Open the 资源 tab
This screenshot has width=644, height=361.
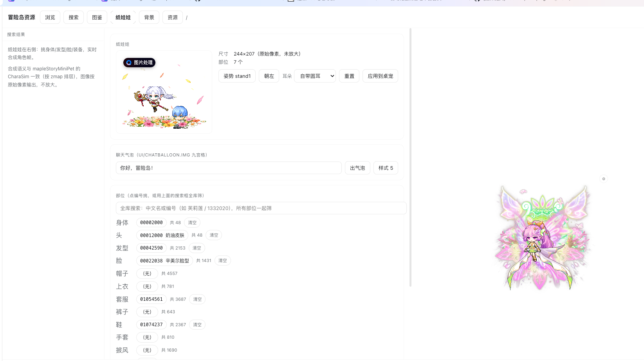[x=173, y=17]
